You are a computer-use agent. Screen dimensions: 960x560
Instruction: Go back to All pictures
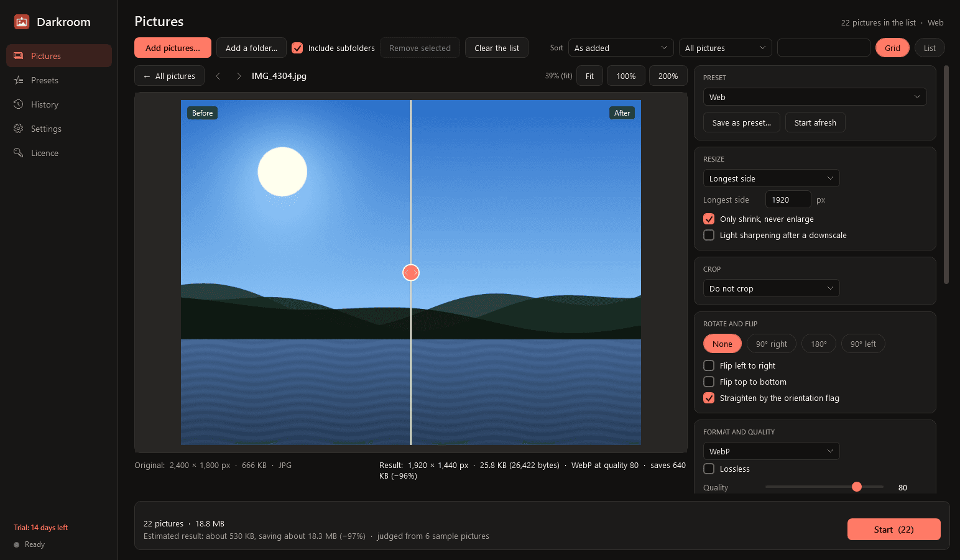point(169,76)
